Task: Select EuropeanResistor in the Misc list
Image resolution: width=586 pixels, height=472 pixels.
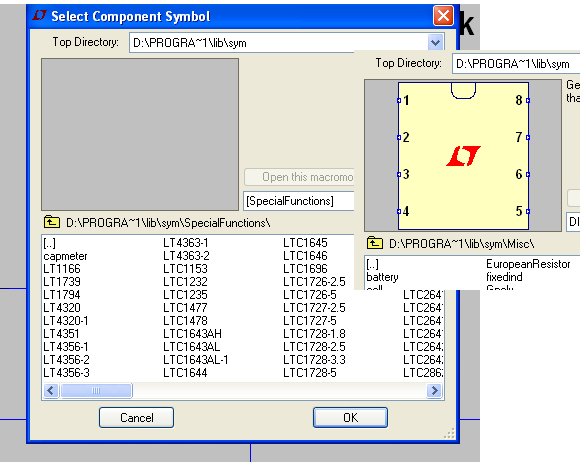Action: pos(528,264)
